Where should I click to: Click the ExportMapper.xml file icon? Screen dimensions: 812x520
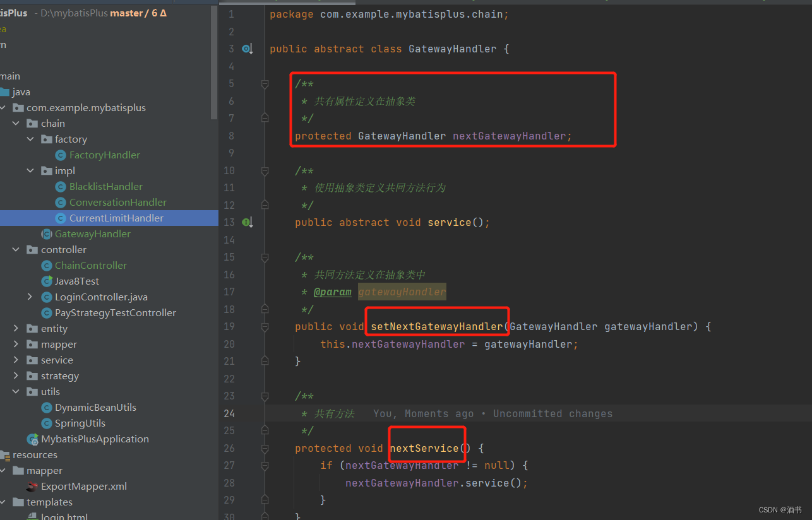click(x=32, y=487)
